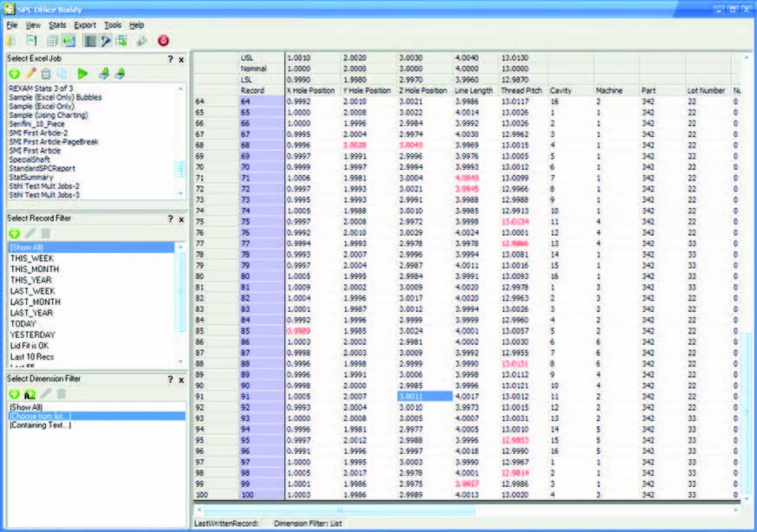Select the 'StatSummary' job
The image size is (757, 532).
pyautogui.click(x=31, y=178)
